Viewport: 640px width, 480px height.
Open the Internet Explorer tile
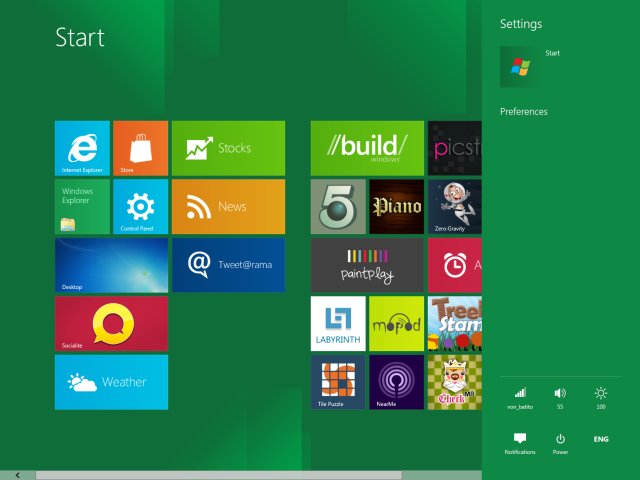(82, 148)
